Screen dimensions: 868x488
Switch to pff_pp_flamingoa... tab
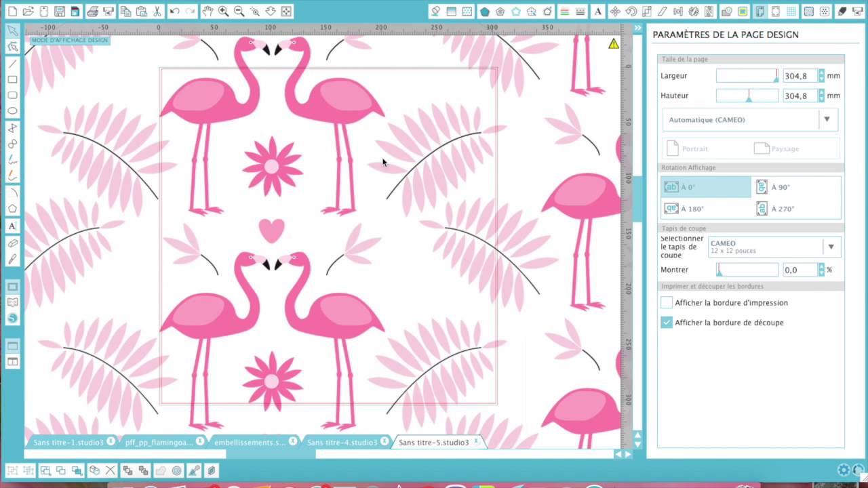point(159,442)
